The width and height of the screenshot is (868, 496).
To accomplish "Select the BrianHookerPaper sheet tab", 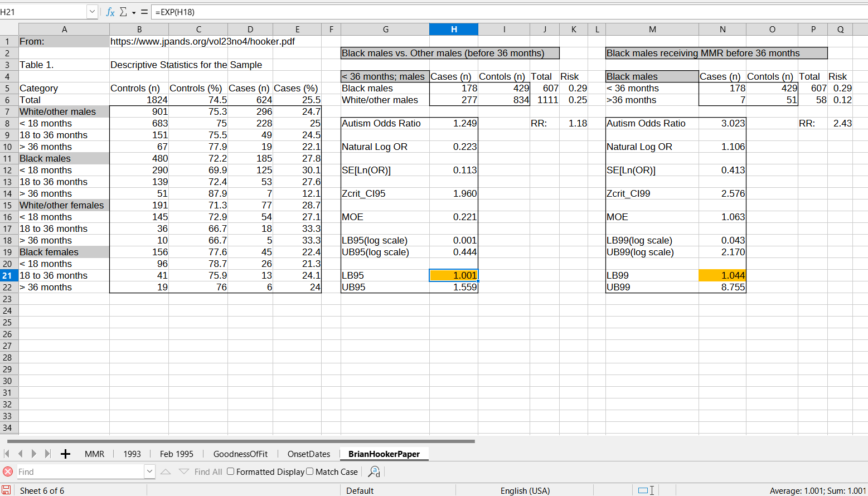I will point(384,454).
